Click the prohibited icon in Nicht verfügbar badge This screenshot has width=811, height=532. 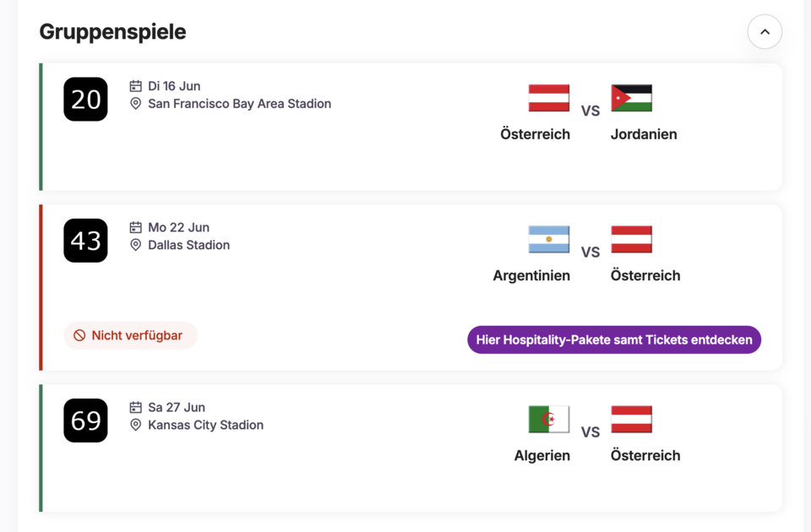(80, 335)
